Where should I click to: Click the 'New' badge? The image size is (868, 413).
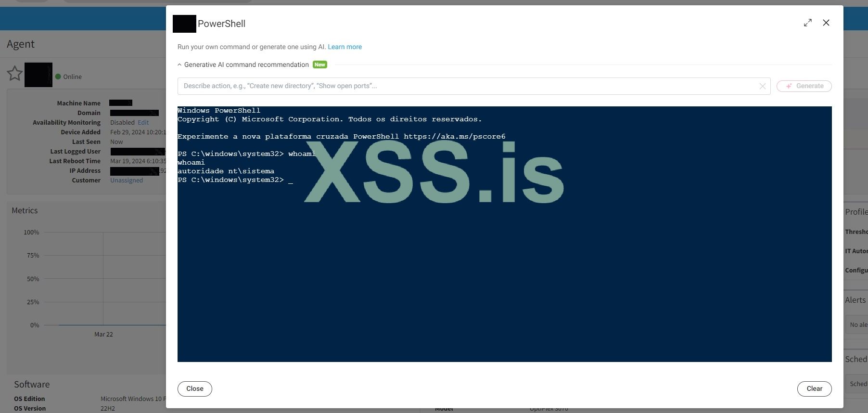[x=320, y=65]
